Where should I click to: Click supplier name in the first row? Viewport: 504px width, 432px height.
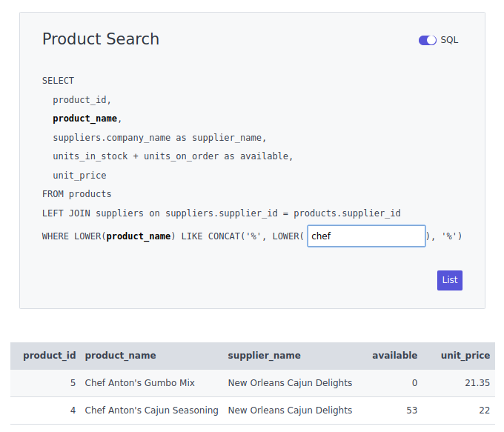tap(290, 383)
